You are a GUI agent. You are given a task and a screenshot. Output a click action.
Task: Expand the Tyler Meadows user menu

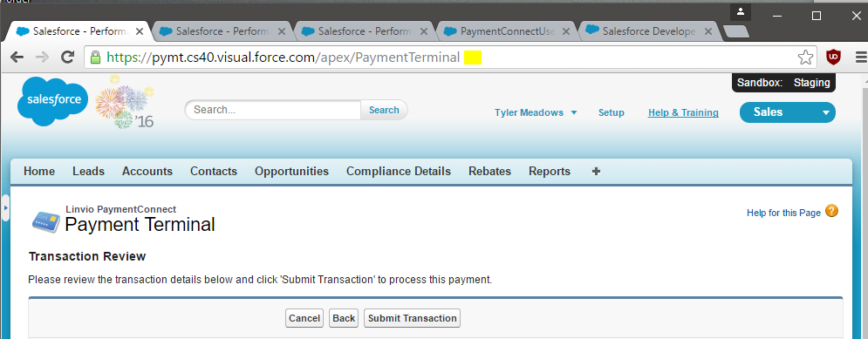click(536, 112)
